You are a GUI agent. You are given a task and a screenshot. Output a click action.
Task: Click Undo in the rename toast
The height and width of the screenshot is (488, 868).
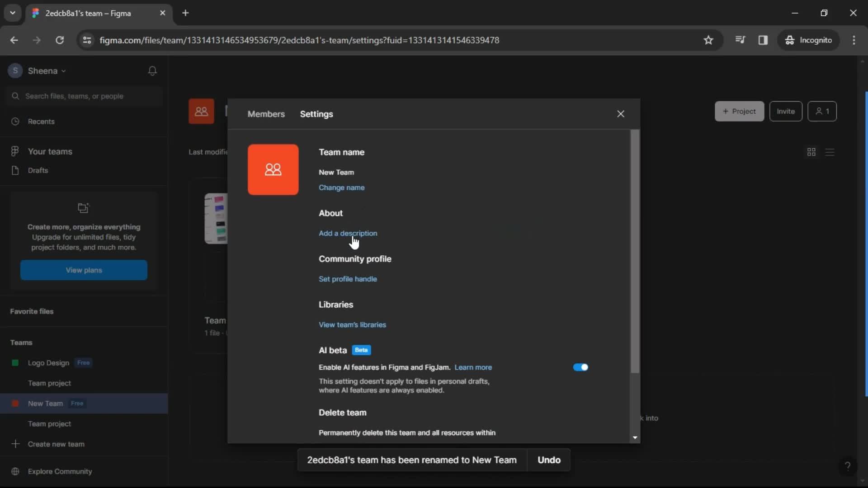pos(549,460)
